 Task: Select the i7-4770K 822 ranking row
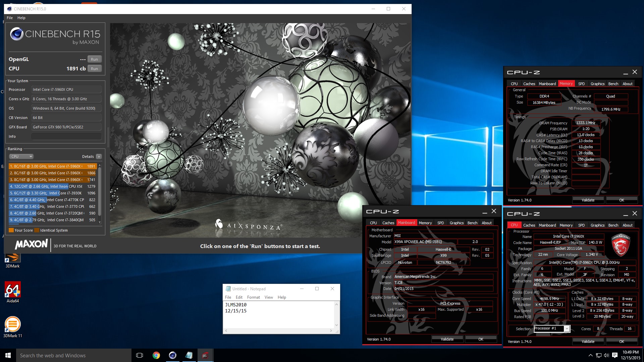coord(53,200)
